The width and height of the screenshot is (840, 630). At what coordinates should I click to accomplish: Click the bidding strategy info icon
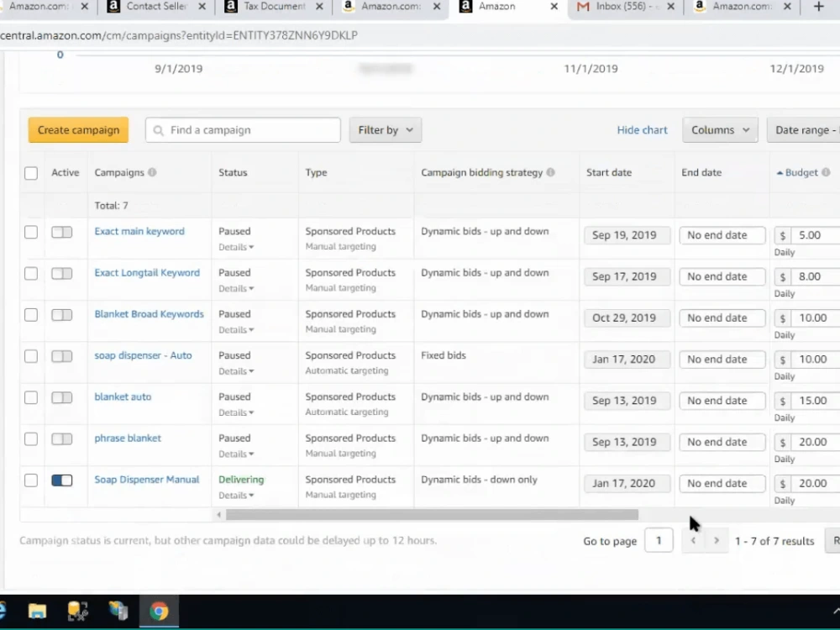pyautogui.click(x=550, y=172)
